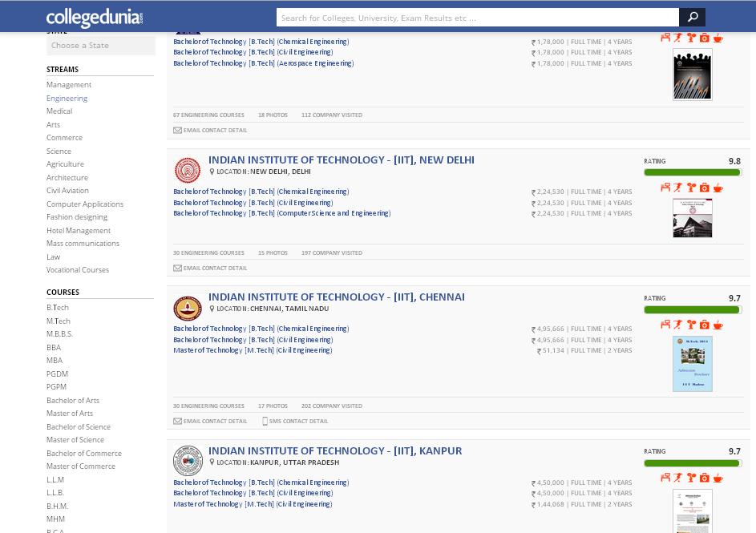The height and width of the screenshot is (533, 756).
Task: Click '197 Company Visited' in IIT New Delhi card
Action: click(x=332, y=253)
